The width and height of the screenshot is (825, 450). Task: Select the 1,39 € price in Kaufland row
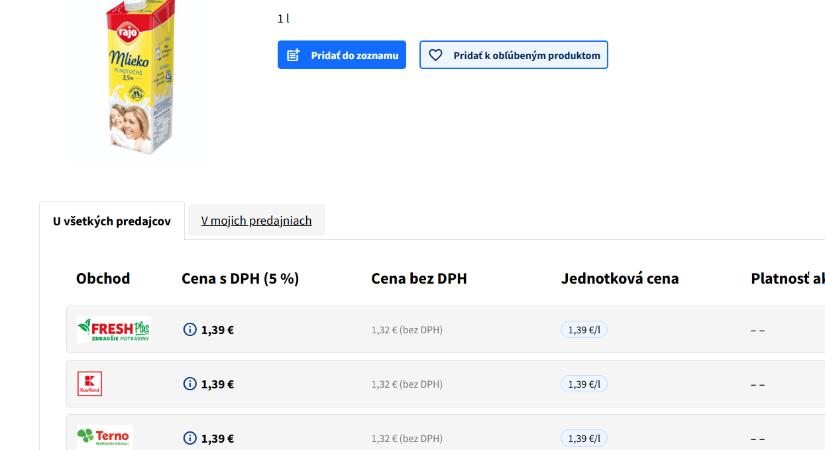[x=217, y=384]
